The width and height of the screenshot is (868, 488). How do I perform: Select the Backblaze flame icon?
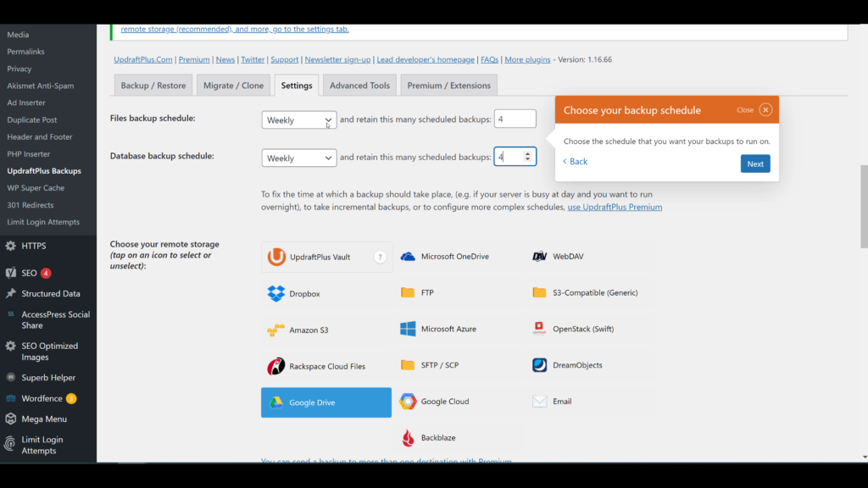pos(408,438)
